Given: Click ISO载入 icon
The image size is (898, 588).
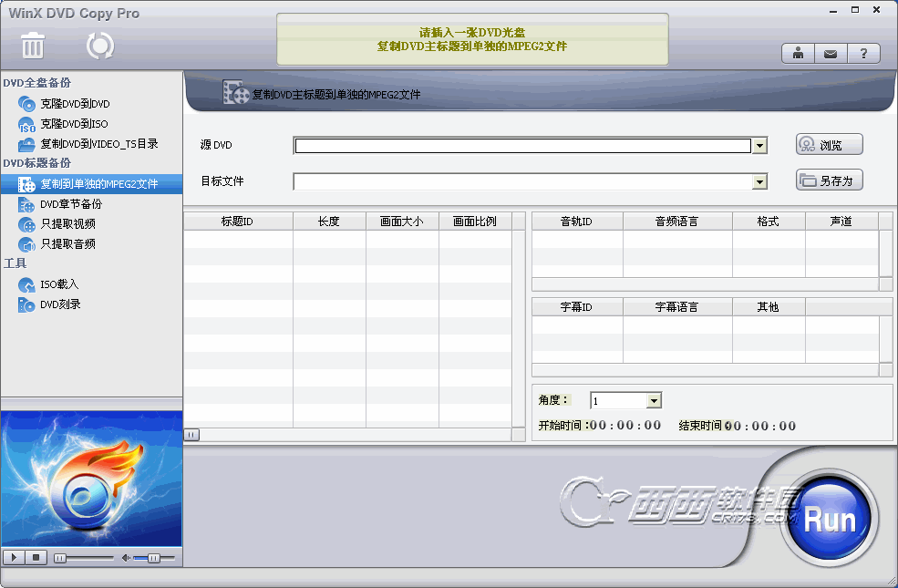Looking at the screenshot, I should [x=26, y=284].
